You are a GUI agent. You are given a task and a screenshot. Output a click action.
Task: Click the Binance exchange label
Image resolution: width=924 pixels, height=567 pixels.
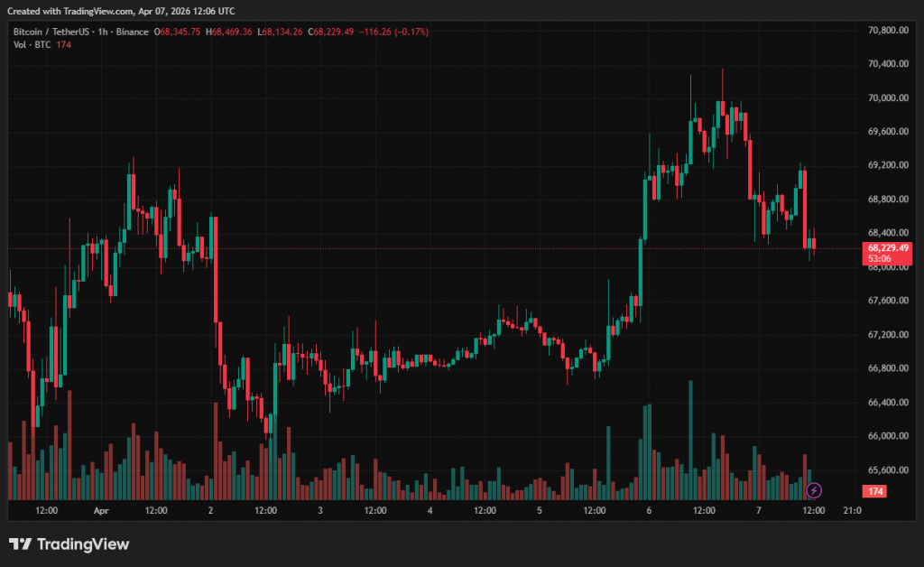[132, 32]
